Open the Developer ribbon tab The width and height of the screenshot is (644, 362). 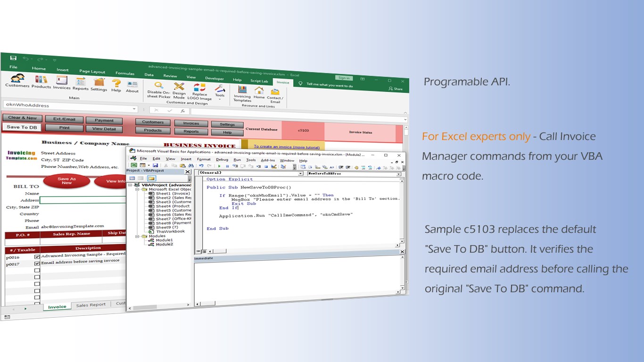pos(215,79)
